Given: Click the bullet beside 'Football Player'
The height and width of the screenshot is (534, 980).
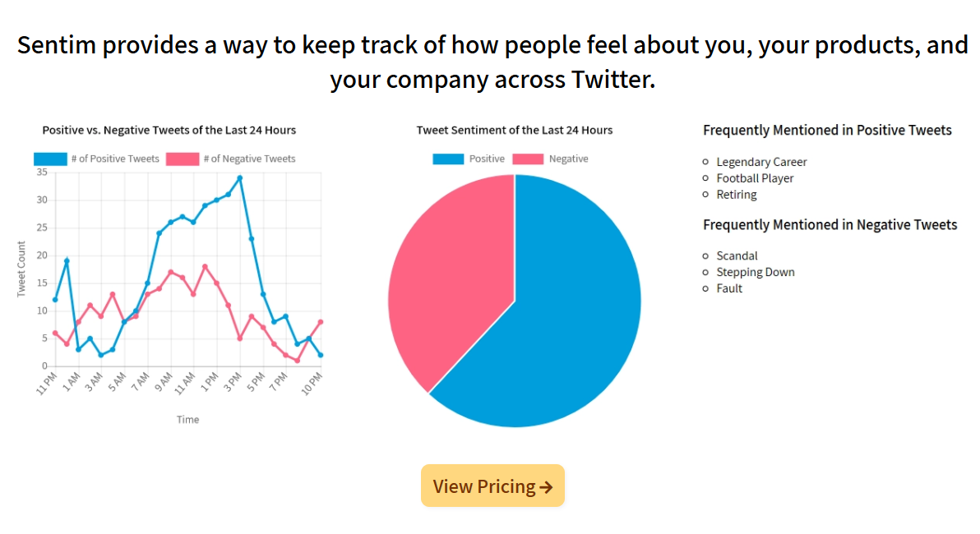Looking at the screenshot, I should click(705, 178).
